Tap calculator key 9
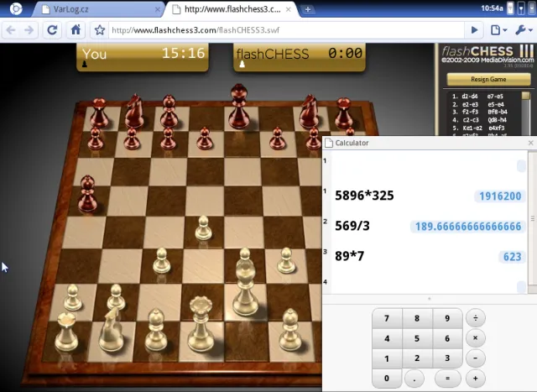This screenshot has width=537, height=392. tap(447, 318)
